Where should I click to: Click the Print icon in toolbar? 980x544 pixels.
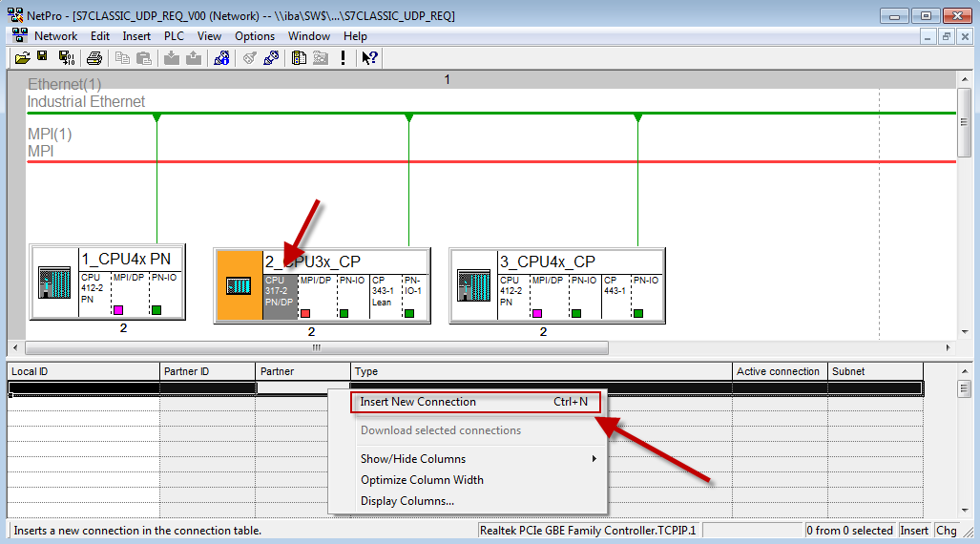[94, 58]
